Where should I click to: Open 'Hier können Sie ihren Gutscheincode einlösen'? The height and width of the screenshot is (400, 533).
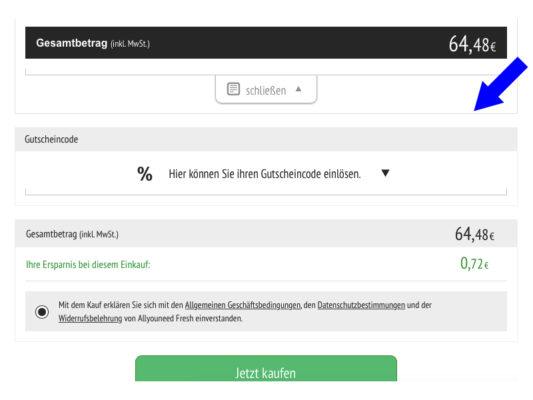click(x=264, y=174)
